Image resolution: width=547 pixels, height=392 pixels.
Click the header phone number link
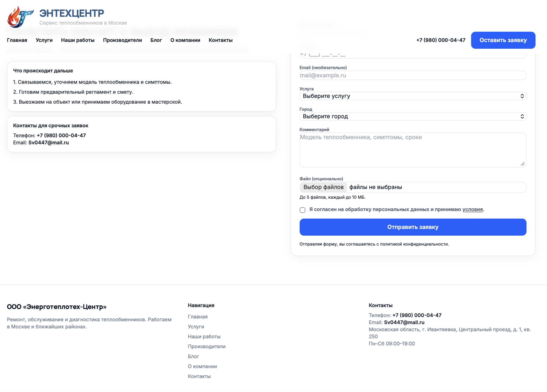[441, 40]
